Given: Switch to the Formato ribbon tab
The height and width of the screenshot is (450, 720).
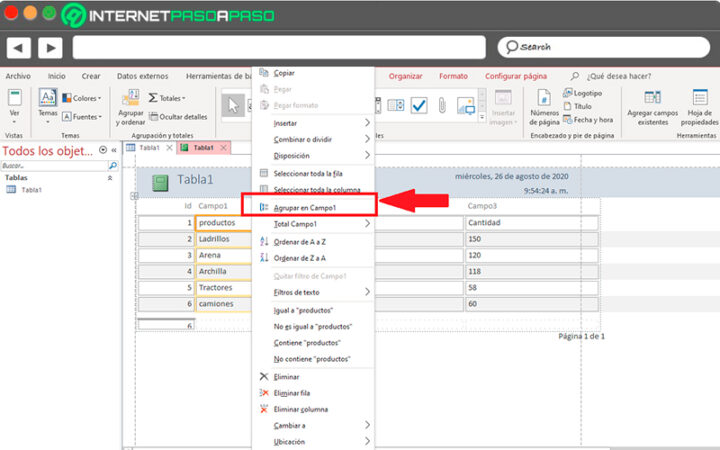Looking at the screenshot, I should click(x=453, y=76).
